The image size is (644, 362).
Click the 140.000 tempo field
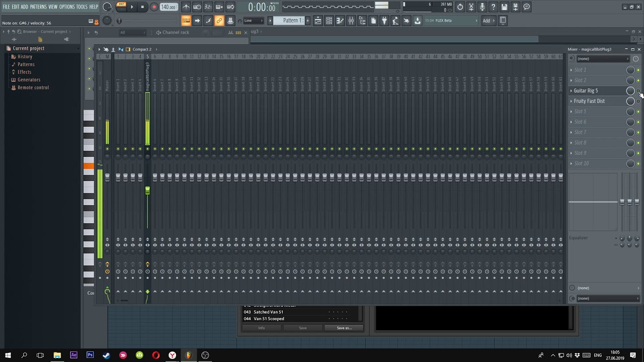(x=169, y=7)
